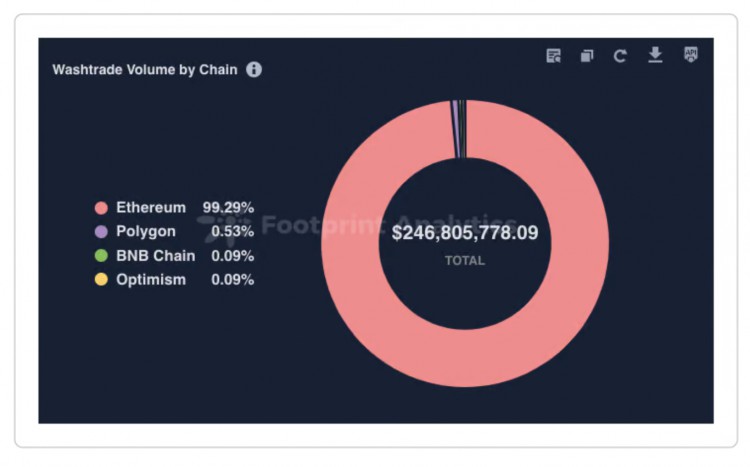The width and height of the screenshot is (750, 467).
Task: Toggle the Polygon series legend label
Action: (146, 232)
